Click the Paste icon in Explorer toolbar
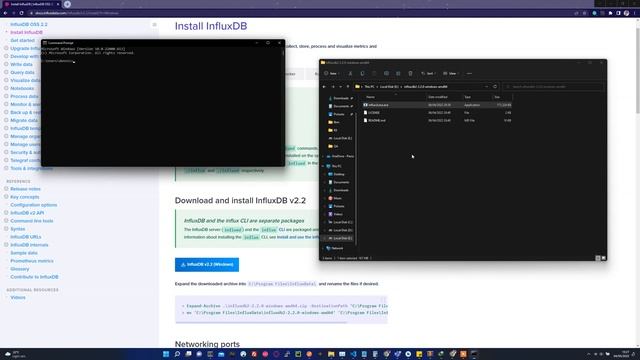640x360 pixels. (374, 73)
